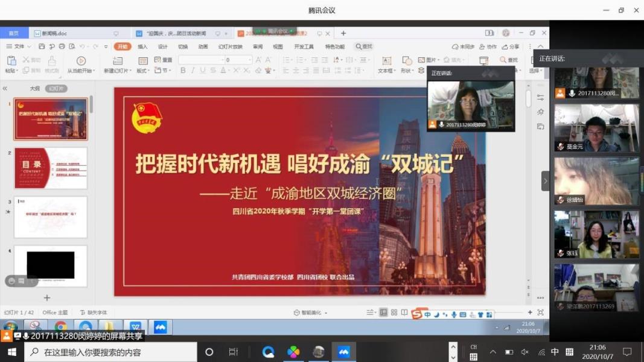Click the reading view book icon
Image resolution: width=644 pixels, height=362 pixels.
404,313
